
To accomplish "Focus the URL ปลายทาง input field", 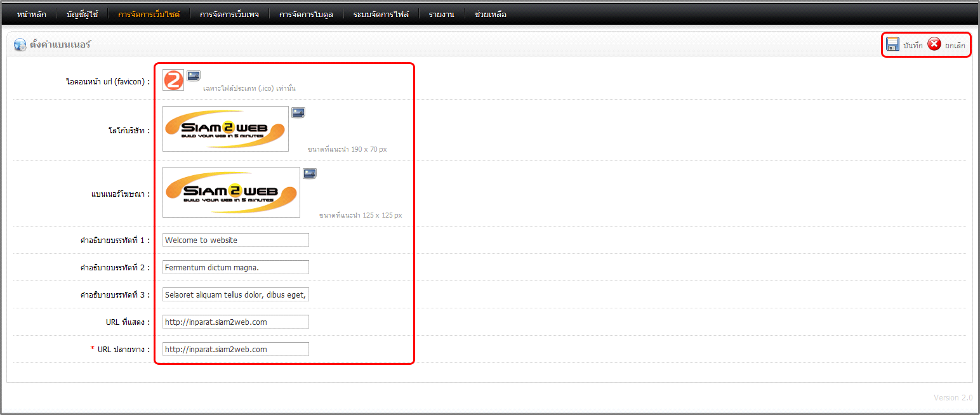I will tap(235, 349).
